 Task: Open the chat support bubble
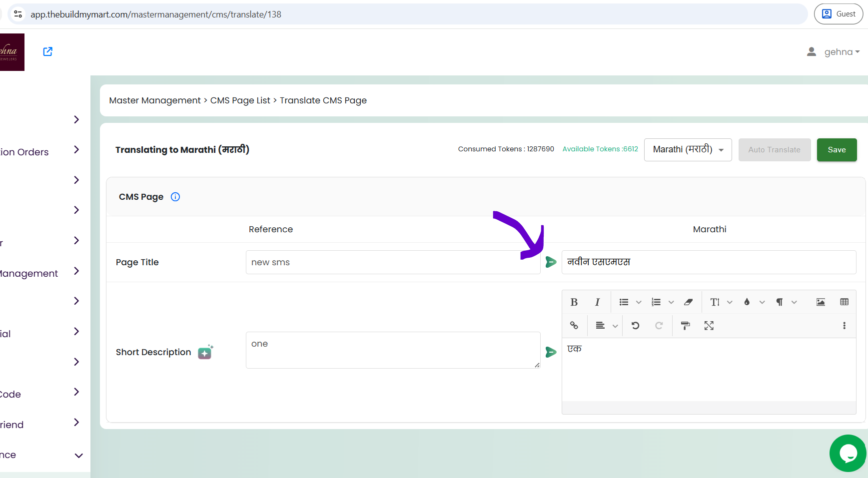[848, 453]
